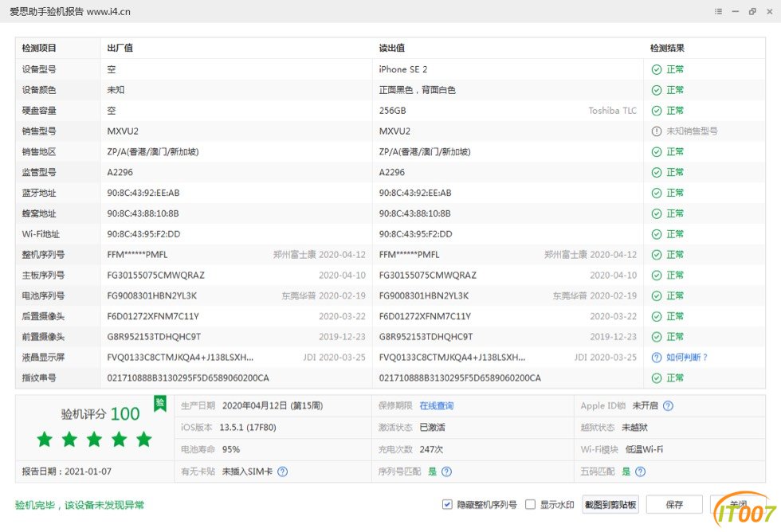This screenshot has height=532, width=781.
Task: Click the help icon next to Apple ID锁 未开启
Action: click(668, 405)
